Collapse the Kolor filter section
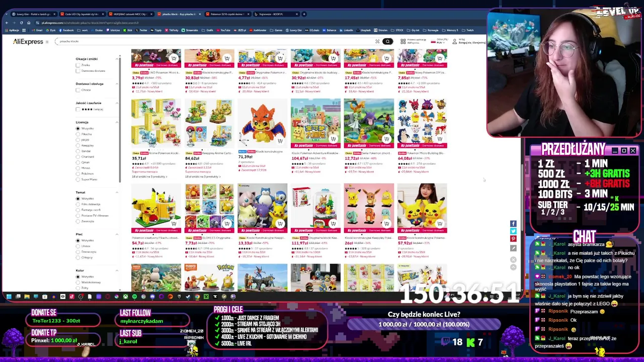644x362 pixels. point(117,270)
